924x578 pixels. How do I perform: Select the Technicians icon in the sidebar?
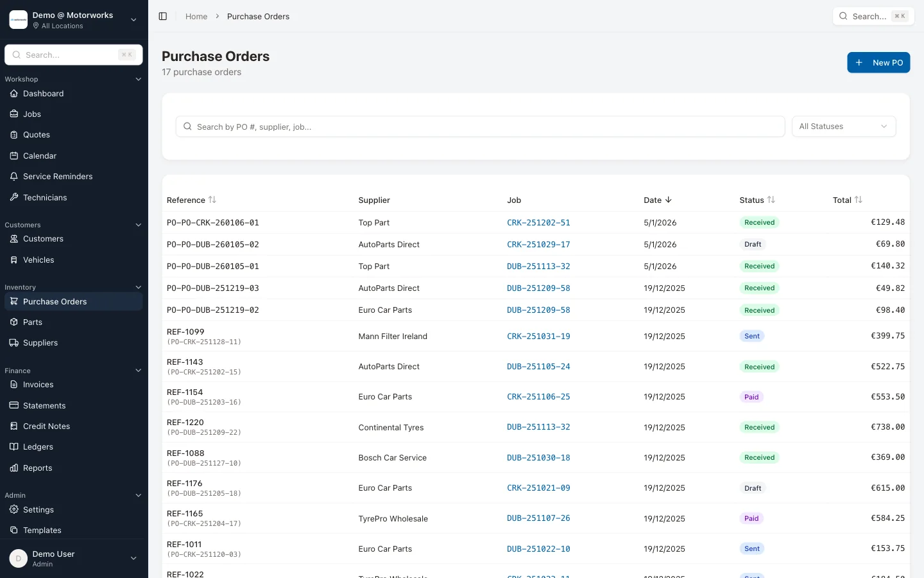tap(13, 197)
